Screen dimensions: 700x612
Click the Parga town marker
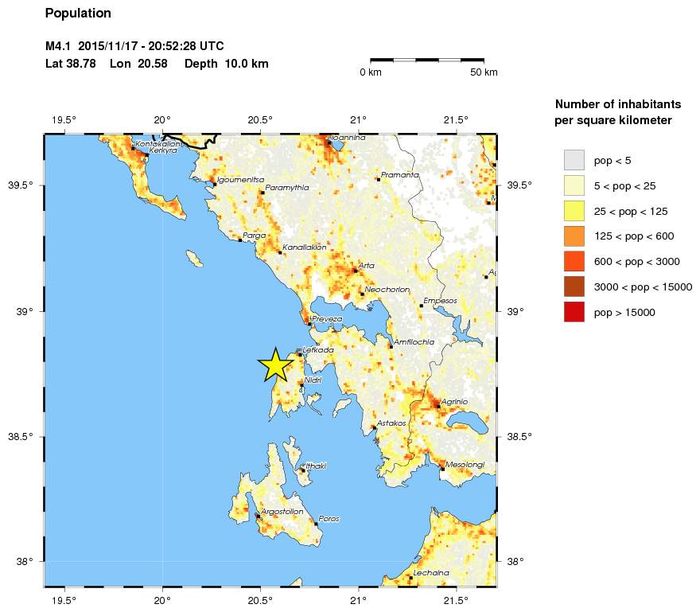pyautogui.click(x=240, y=240)
